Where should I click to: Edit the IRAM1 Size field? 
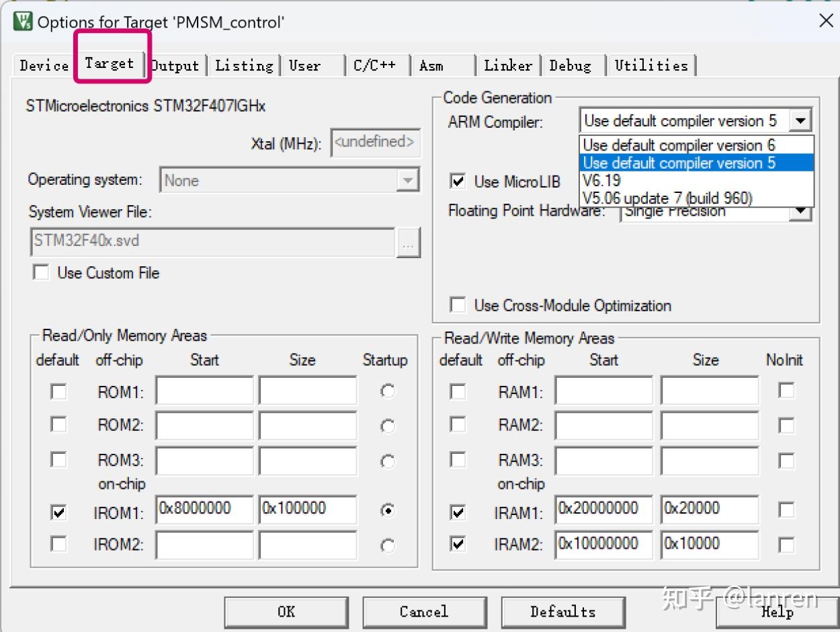coord(710,510)
